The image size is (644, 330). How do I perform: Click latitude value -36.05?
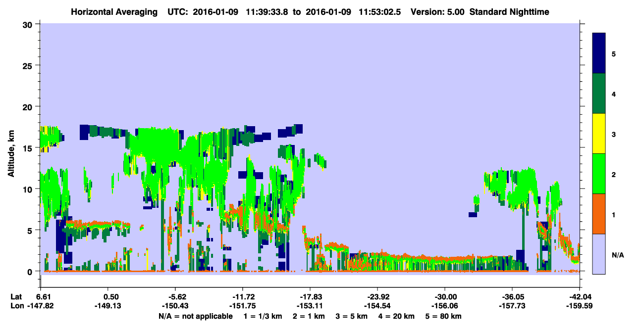[512, 297]
